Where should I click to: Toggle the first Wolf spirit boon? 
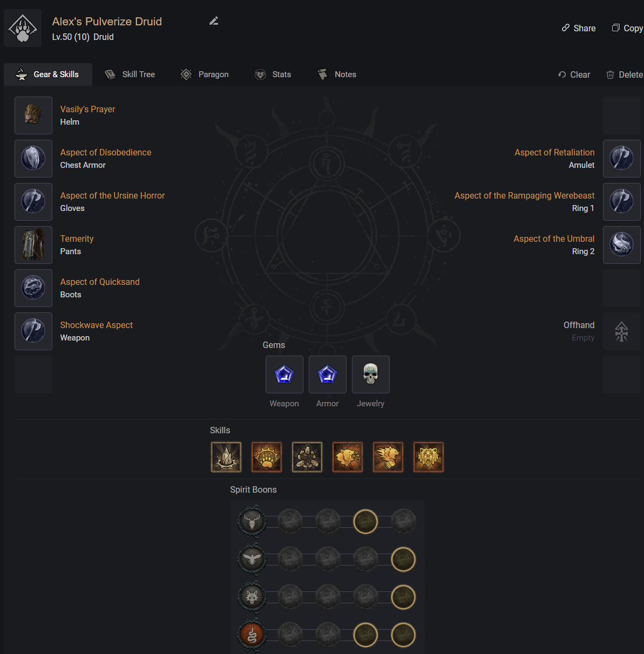[290, 597]
